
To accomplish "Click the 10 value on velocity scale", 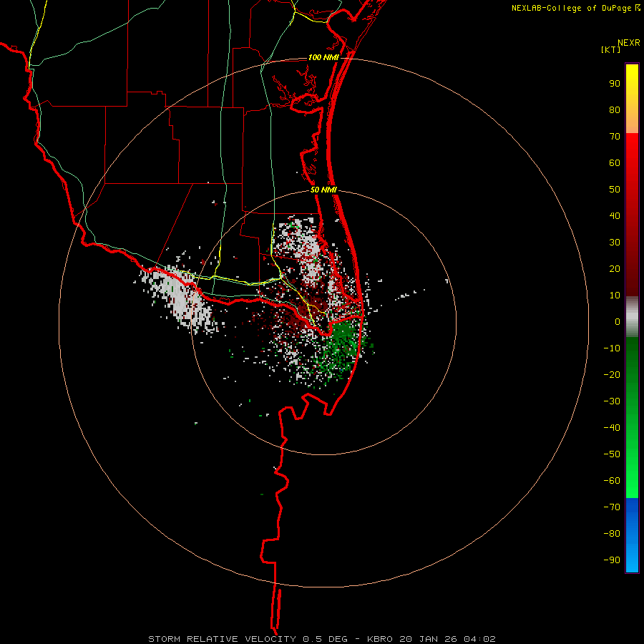I will click(x=615, y=296).
